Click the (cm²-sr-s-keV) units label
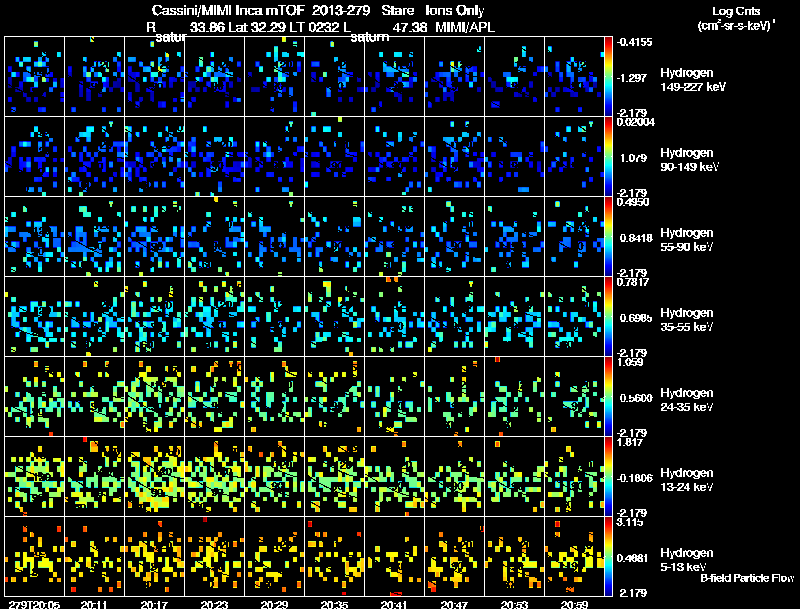 coord(737,26)
